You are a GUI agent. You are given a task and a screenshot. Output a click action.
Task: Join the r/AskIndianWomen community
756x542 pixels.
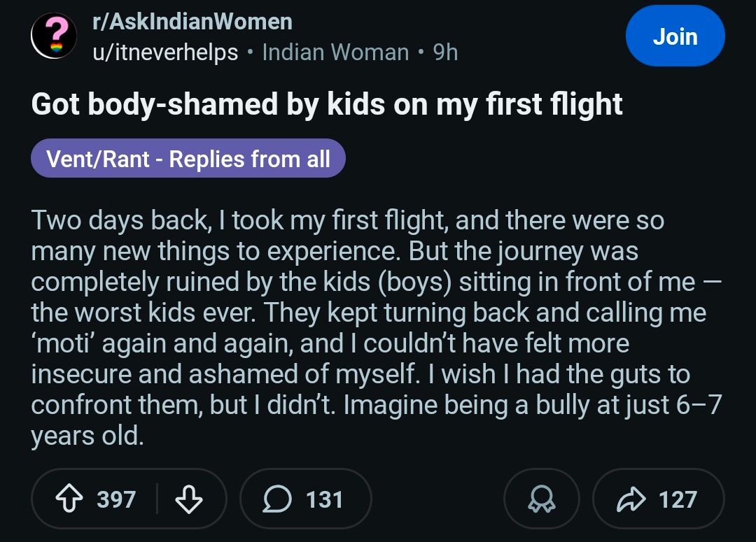click(675, 36)
